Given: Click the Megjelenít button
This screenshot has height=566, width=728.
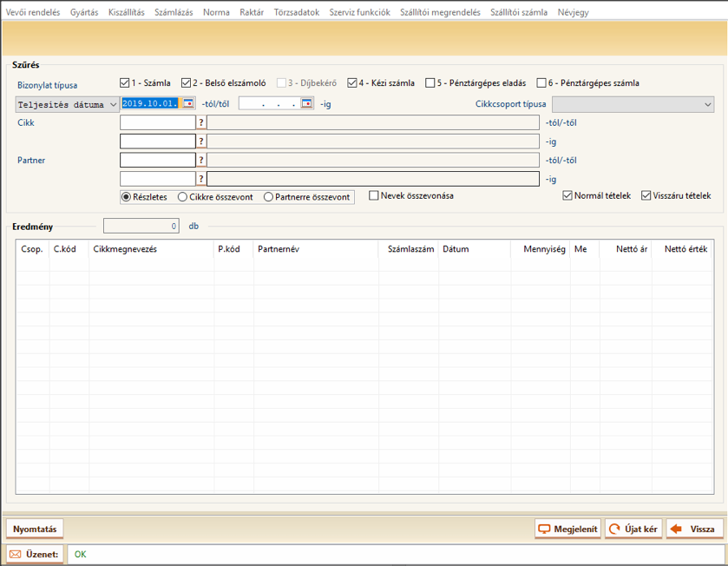Looking at the screenshot, I should coord(567,529).
